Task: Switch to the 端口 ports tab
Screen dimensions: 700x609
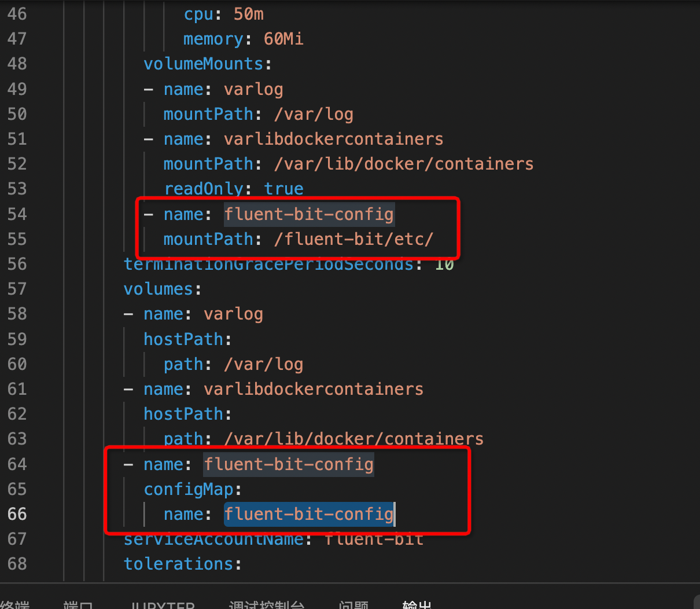Action: [78, 604]
